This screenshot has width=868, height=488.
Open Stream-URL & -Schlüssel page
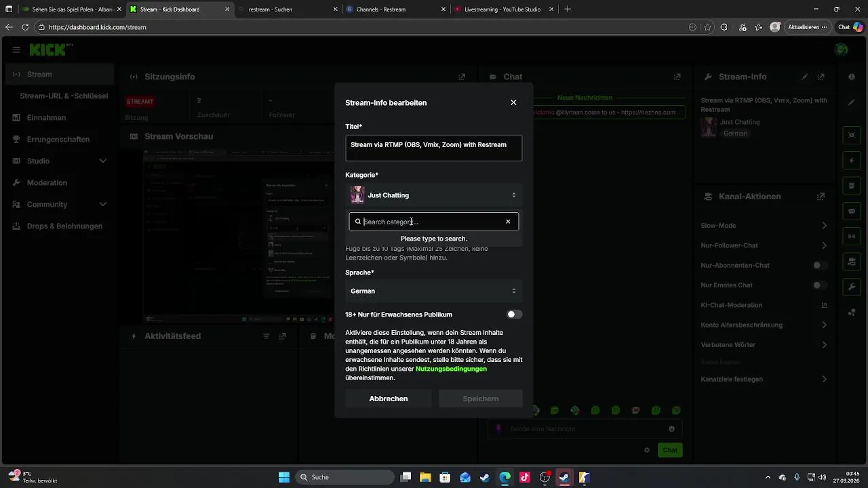pyautogui.click(x=64, y=96)
